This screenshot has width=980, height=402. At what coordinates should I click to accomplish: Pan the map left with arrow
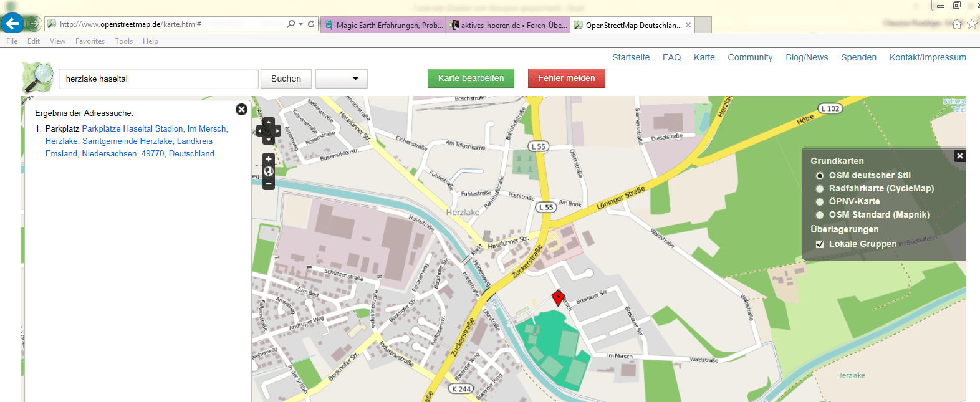pyautogui.click(x=261, y=131)
